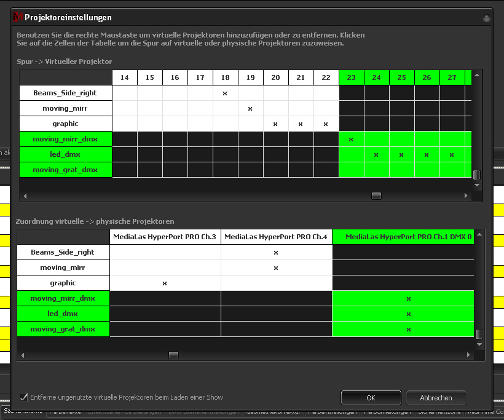Toggle moving_mirr_dmx assignment in column 23
Screen dimensions: 504x420
pyautogui.click(x=352, y=140)
